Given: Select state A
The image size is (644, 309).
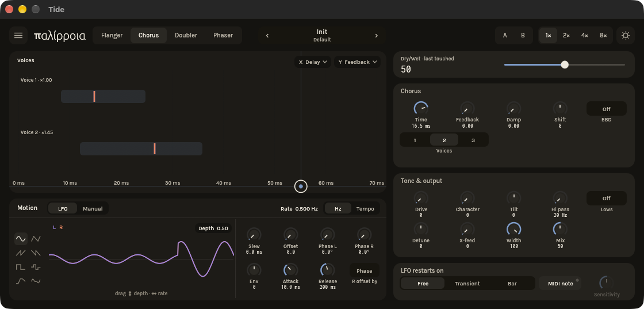Looking at the screenshot, I should (505, 35).
